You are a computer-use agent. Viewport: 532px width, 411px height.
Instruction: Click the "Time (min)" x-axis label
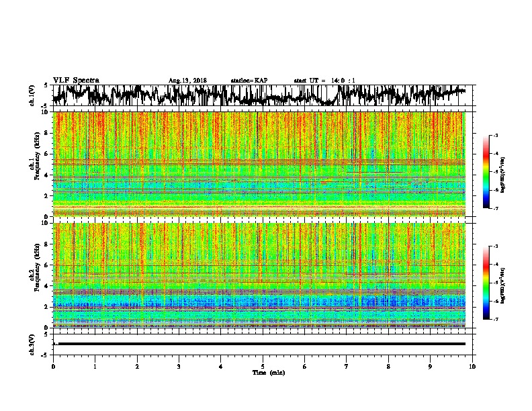269,373
